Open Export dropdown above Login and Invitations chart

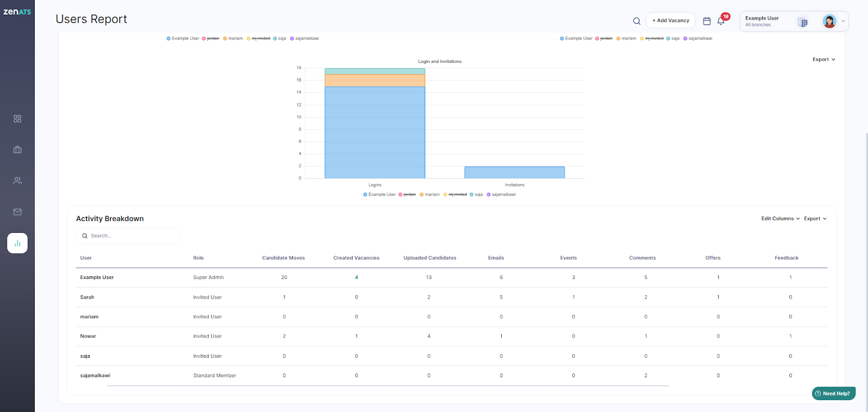tap(824, 60)
